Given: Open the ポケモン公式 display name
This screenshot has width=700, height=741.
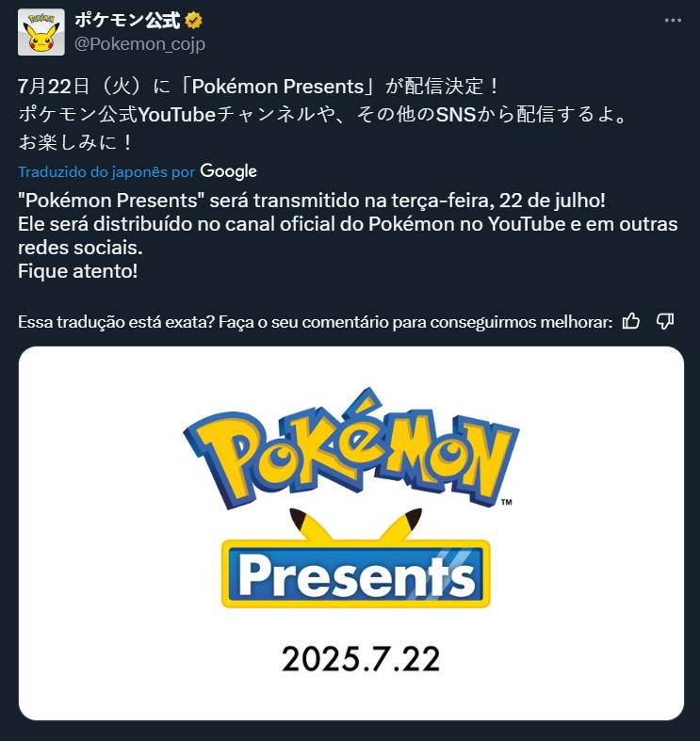Looking at the screenshot, I should click(127, 21).
